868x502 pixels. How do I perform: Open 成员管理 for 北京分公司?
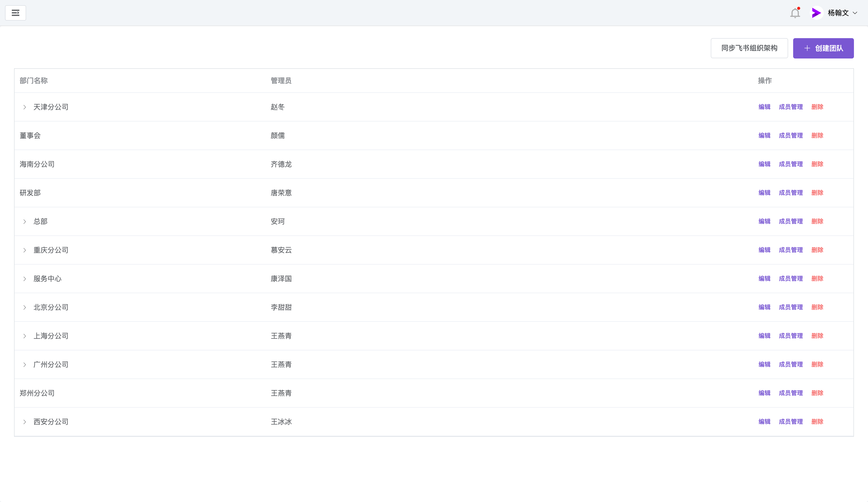[790, 307]
